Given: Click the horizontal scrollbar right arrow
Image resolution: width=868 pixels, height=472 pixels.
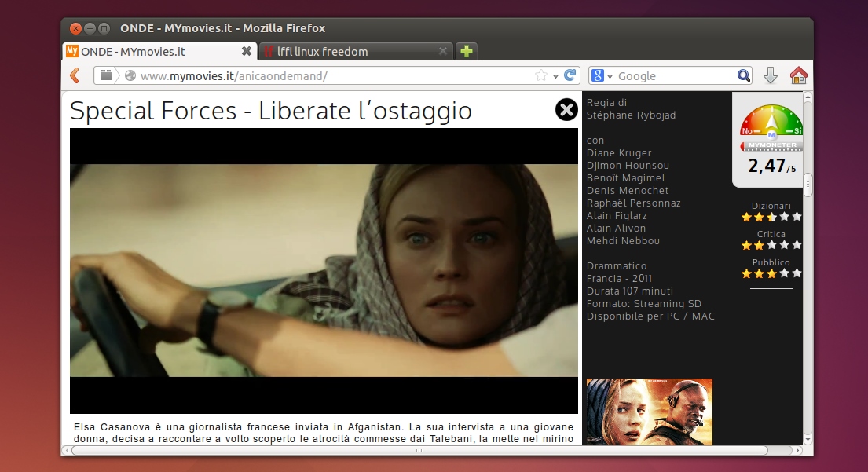Looking at the screenshot, I should pyautogui.click(x=798, y=451).
